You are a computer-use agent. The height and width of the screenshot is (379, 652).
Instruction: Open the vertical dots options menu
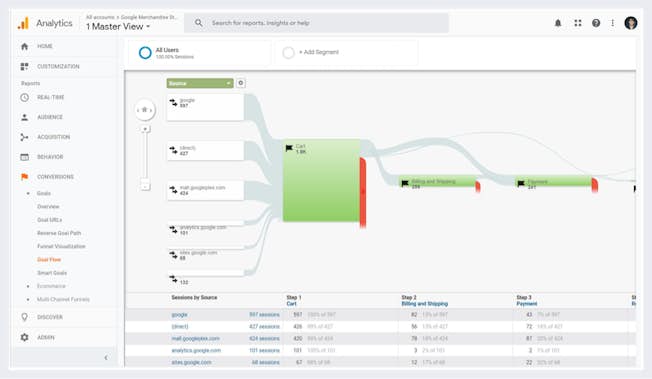(612, 23)
